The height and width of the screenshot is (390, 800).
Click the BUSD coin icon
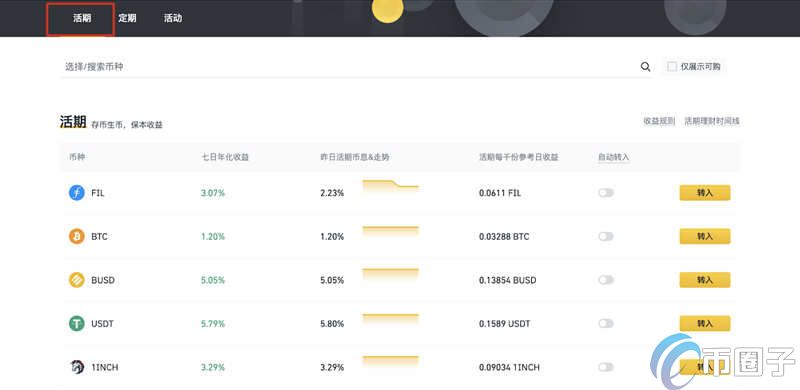click(x=77, y=280)
